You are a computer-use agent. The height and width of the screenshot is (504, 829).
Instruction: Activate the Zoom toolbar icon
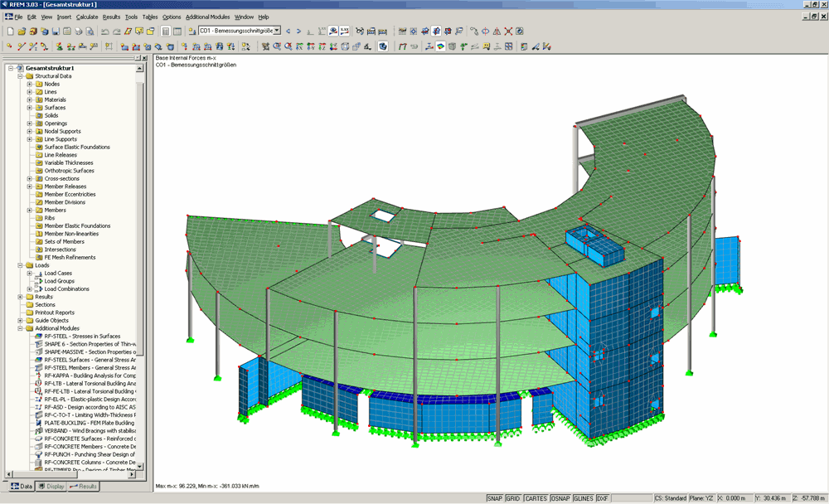coord(279,46)
